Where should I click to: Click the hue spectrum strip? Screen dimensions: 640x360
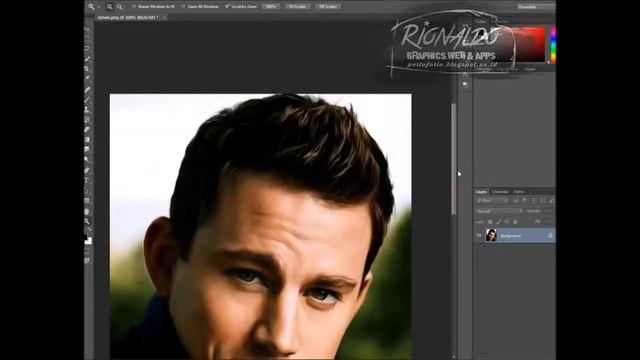[x=553, y=45]
